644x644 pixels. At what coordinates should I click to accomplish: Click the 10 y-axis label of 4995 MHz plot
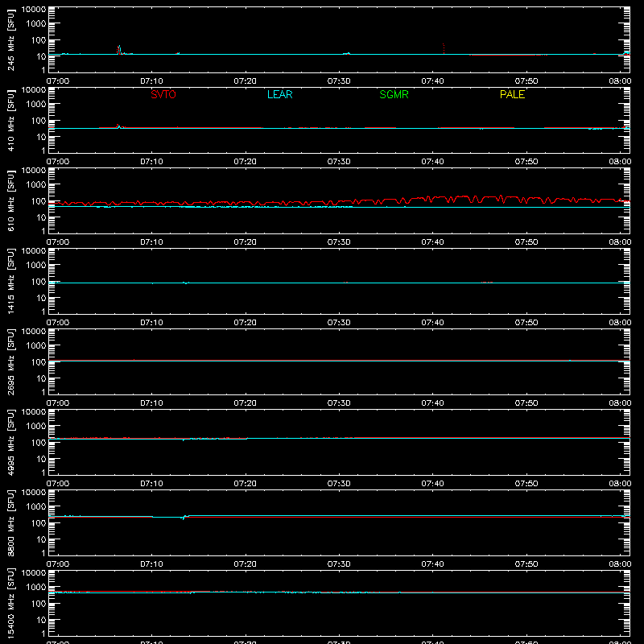coord(41,459)
